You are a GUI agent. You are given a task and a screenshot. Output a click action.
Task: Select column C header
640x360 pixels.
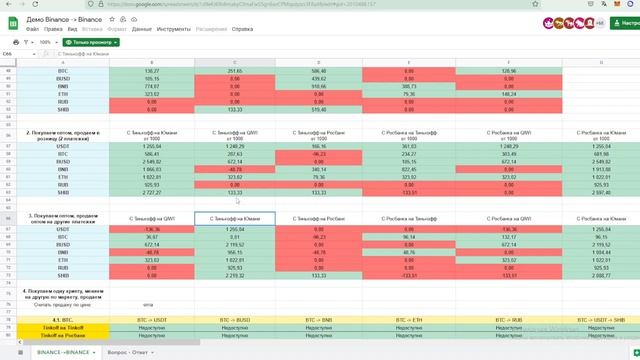[x=235, y=62]
